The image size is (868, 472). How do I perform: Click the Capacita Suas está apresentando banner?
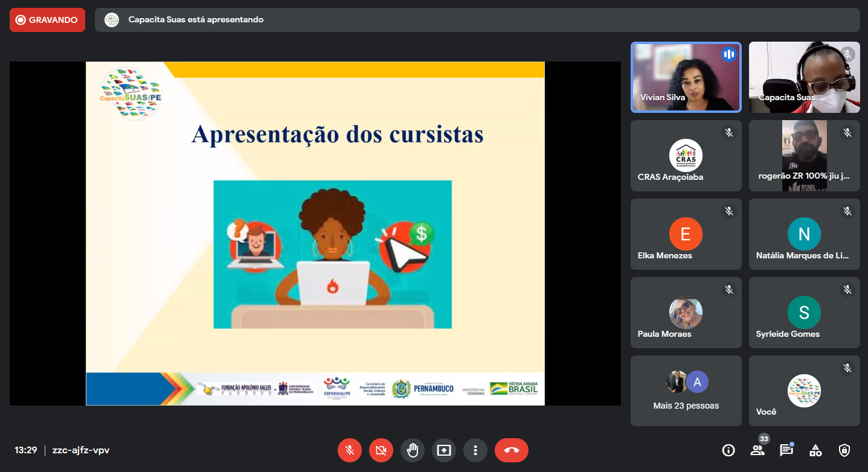[x=477, y=20]
